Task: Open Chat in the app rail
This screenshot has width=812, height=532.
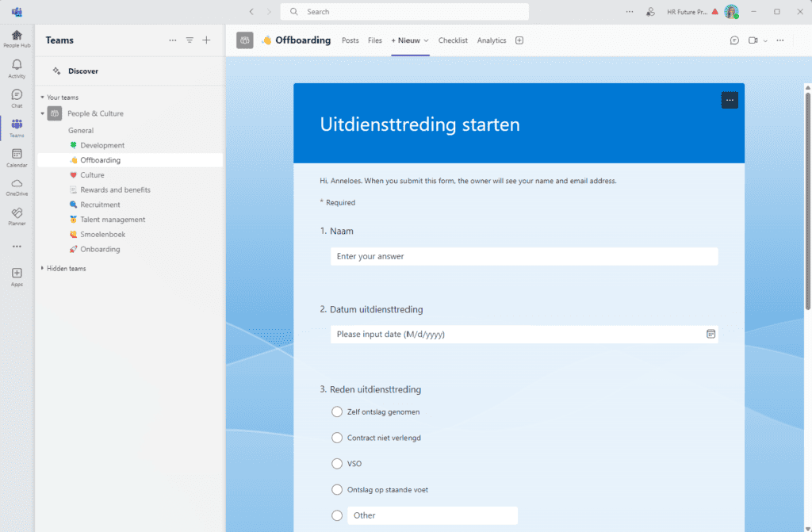Action: point(17,98)
